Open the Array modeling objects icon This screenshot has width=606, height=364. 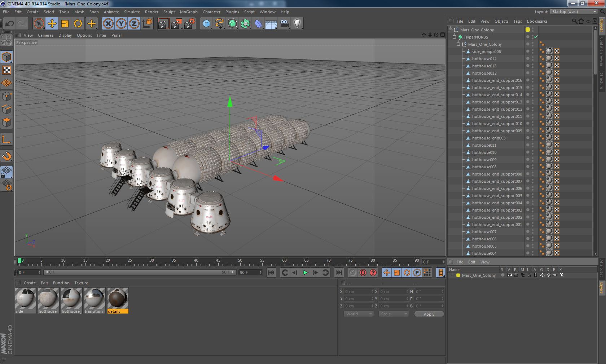click(x=245, y=24)
